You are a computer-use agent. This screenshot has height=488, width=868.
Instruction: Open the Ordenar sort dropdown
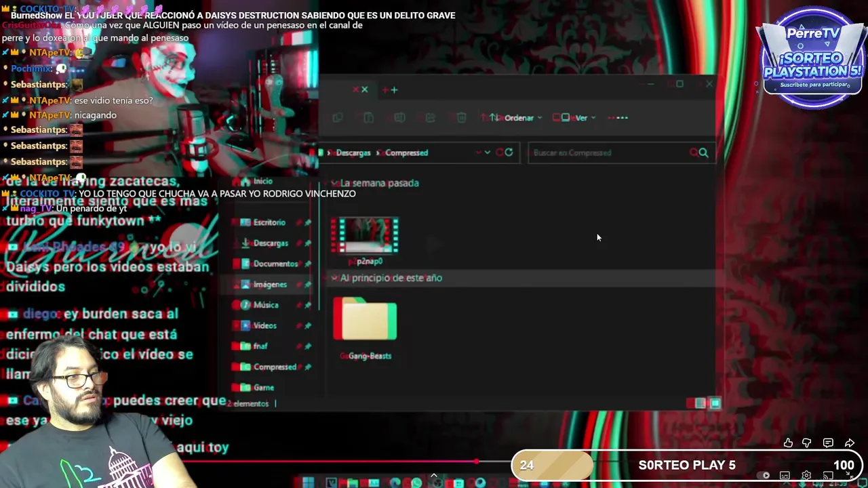point(516,118)
